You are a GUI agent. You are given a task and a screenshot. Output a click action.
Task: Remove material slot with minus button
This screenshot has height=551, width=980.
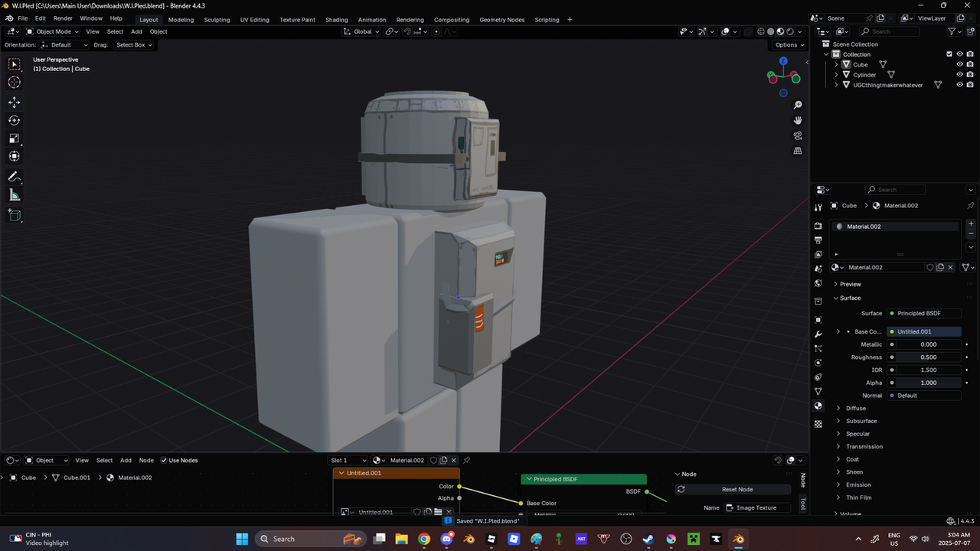[971, 233]
